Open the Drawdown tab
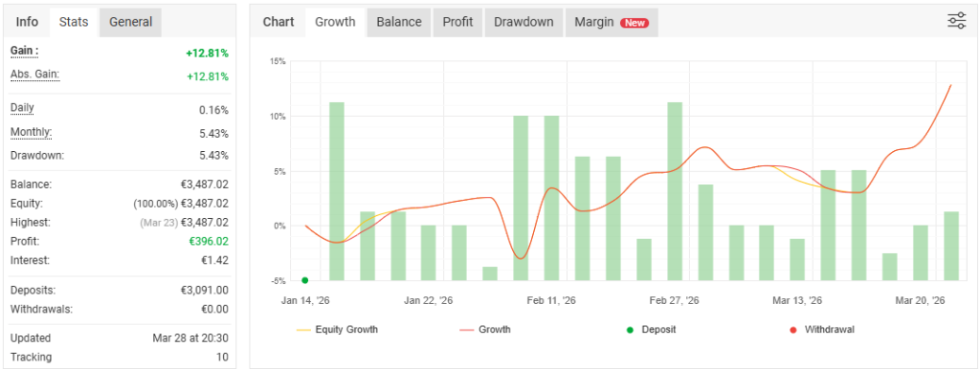This screenshot has width=980, height=369. (523, 22)
